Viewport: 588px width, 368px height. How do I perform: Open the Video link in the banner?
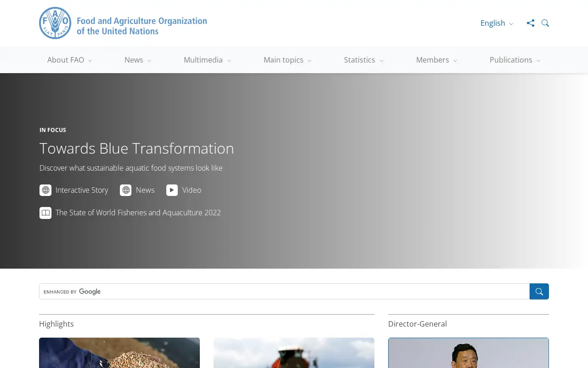192,190
